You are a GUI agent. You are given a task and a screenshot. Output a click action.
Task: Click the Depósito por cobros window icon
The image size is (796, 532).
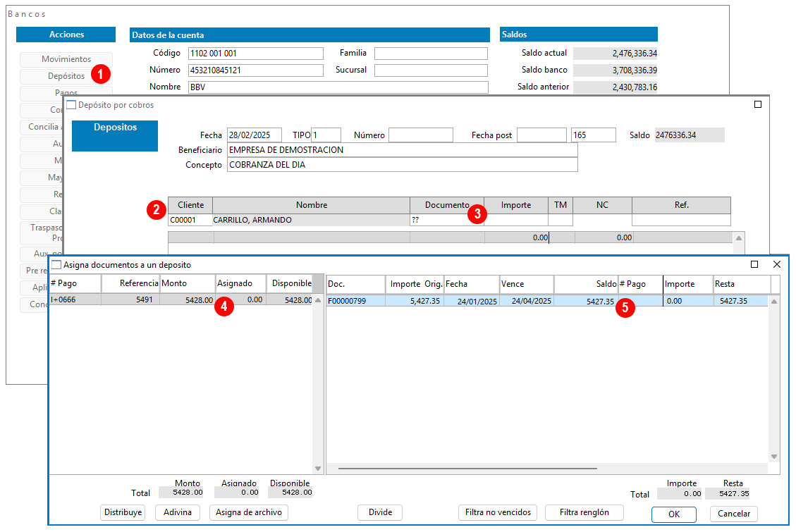pos(71,105)
